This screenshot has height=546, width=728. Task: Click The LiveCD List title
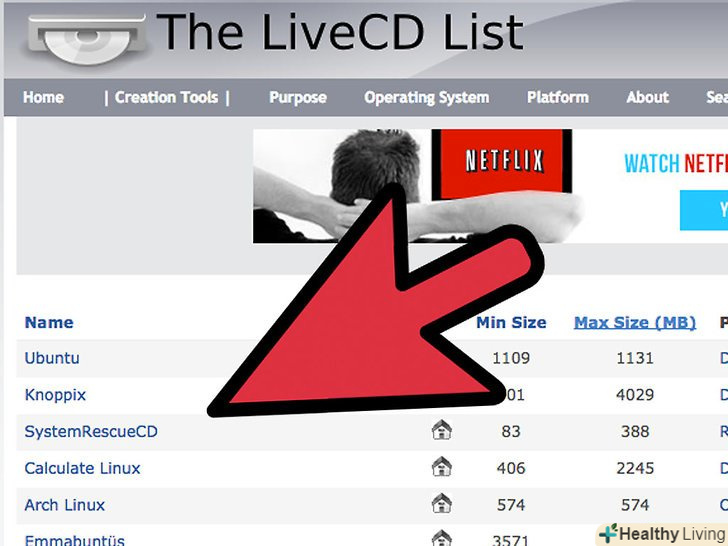click(340, 32)
